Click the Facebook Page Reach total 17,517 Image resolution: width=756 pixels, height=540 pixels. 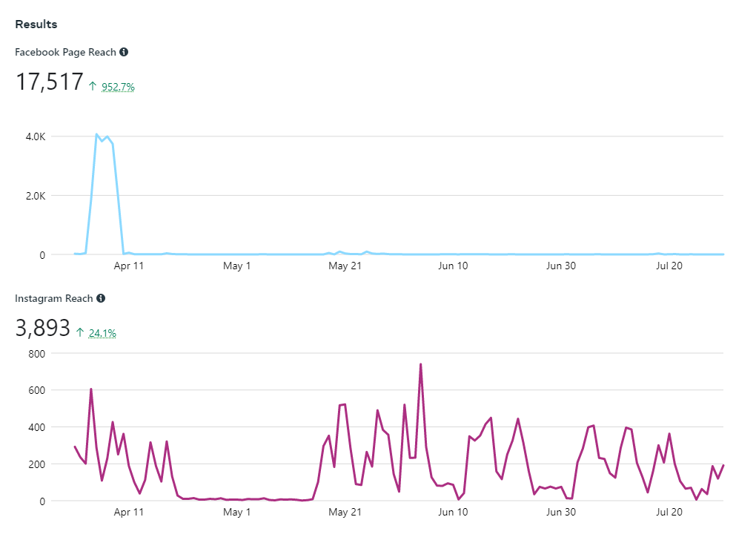click(x=49, y=82)
